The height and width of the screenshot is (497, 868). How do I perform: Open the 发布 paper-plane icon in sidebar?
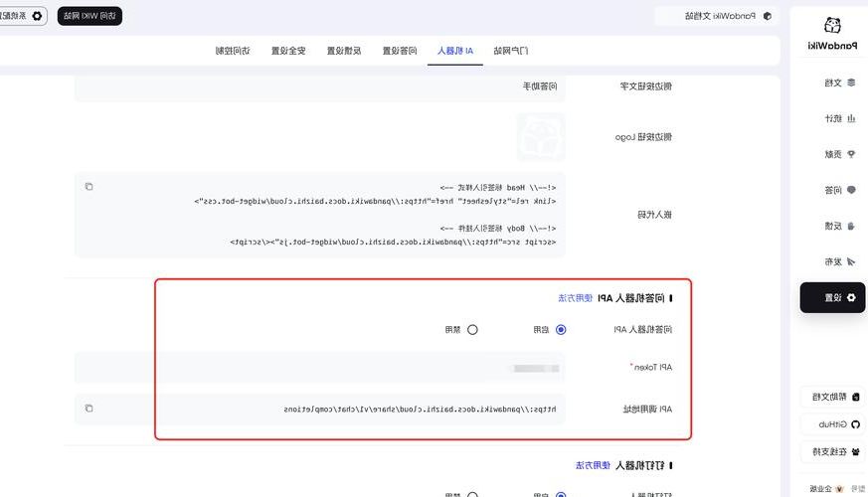tap(851, 261)
